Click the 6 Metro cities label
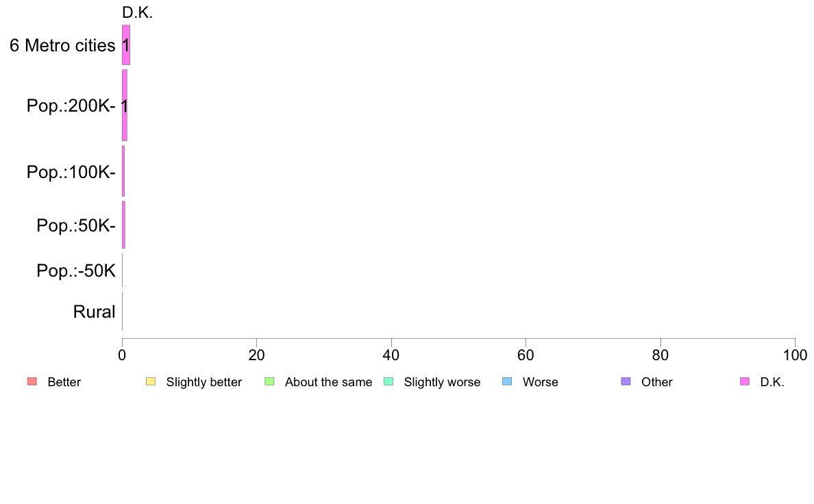Screen dimensions: 814x504 62,45
